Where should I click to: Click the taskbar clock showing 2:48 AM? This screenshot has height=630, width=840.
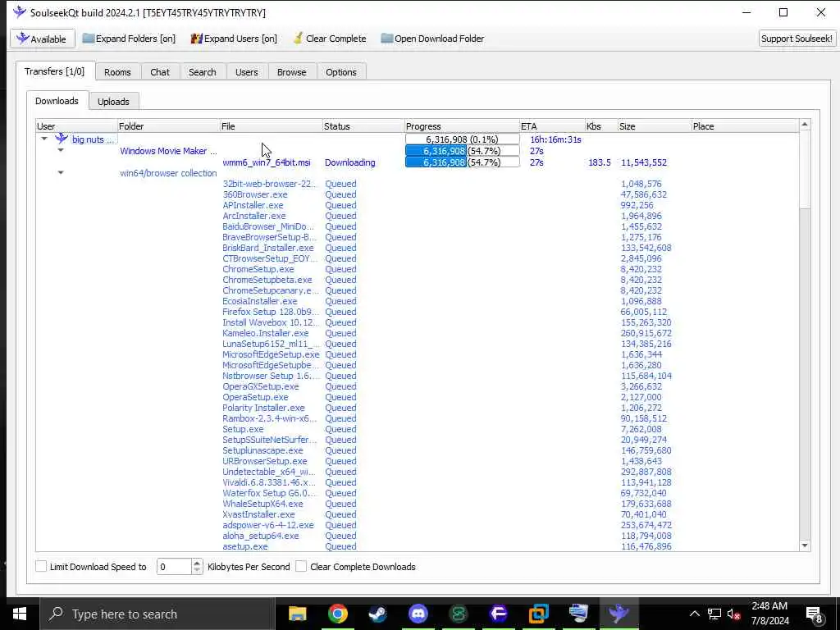coord(769,614)
